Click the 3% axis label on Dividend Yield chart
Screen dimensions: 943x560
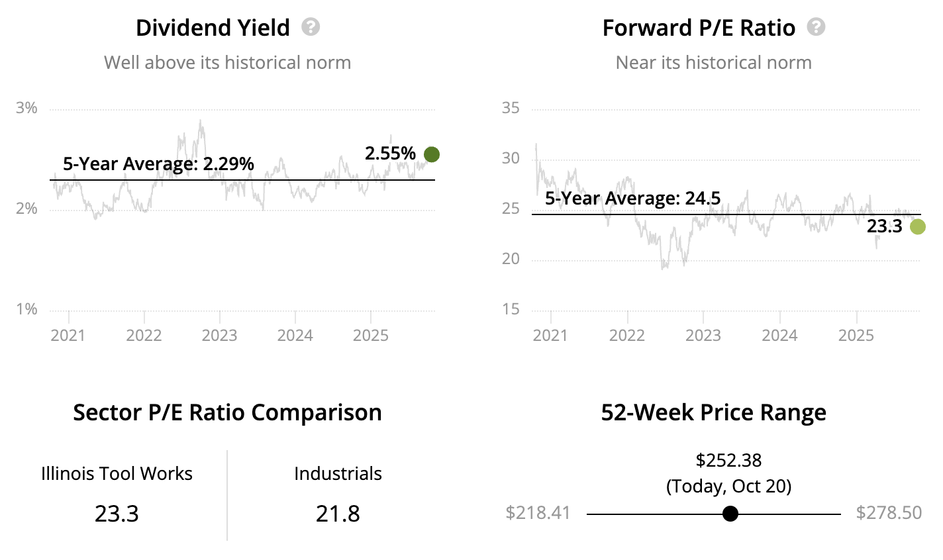click(x=26, y=108)
